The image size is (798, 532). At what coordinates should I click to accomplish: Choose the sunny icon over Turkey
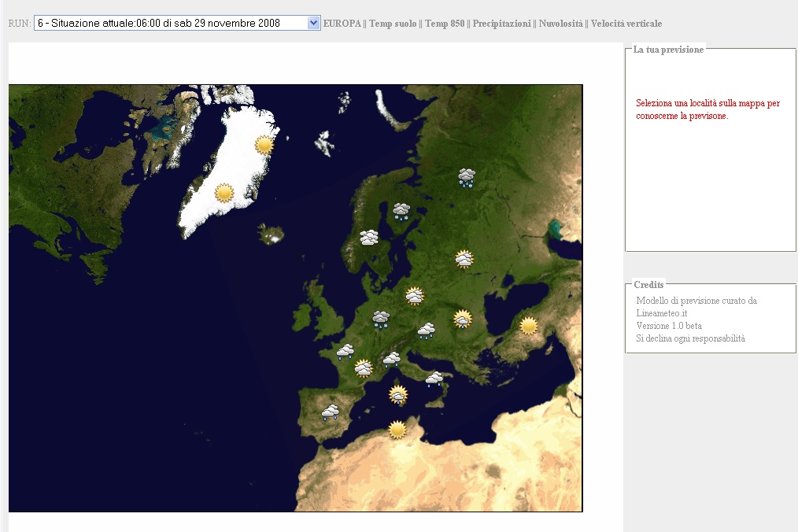528,325
